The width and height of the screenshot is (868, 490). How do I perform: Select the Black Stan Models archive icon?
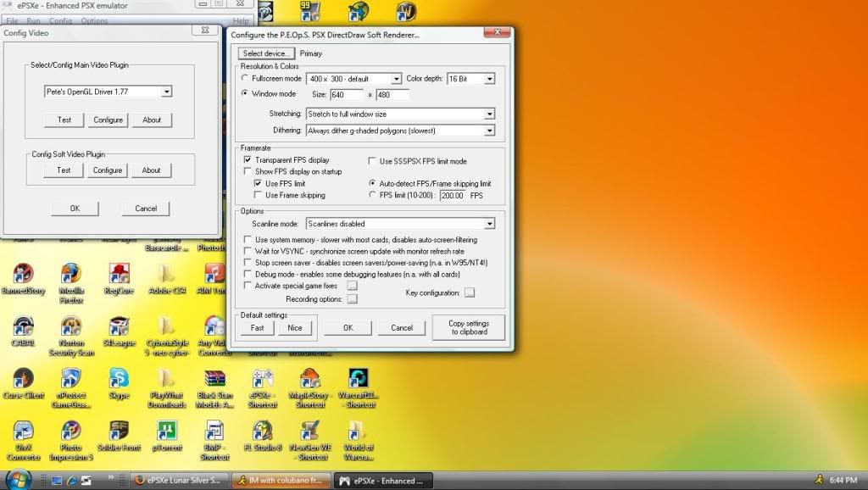214,387
